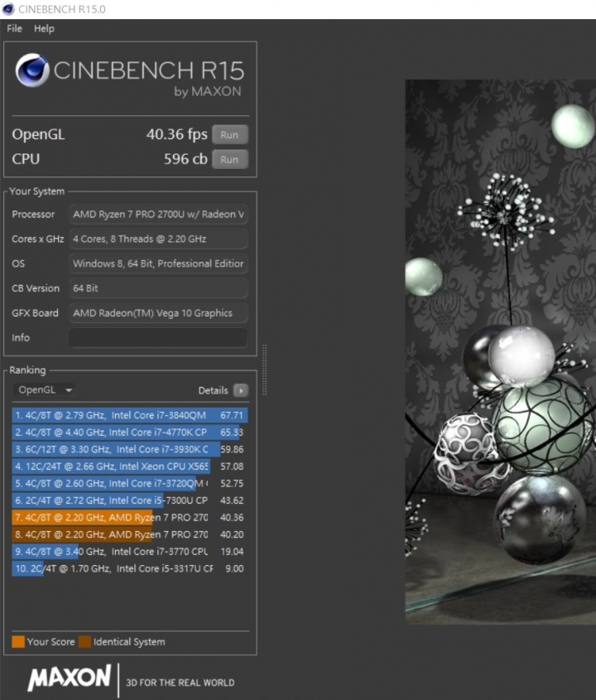Select ranking row 1 Intel Core i7-3840QM

129,415
